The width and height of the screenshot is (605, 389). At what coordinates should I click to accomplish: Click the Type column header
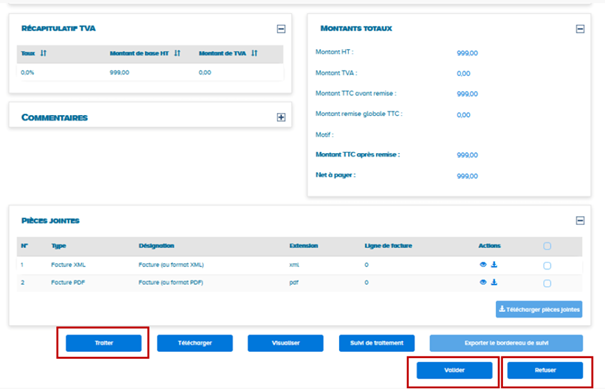59,246
